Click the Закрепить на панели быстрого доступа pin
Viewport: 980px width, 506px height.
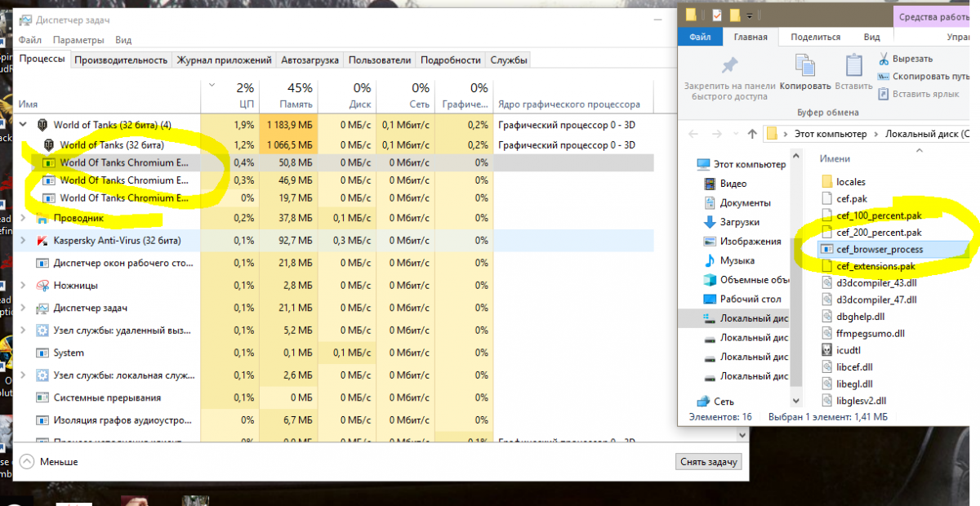point(729,77)
